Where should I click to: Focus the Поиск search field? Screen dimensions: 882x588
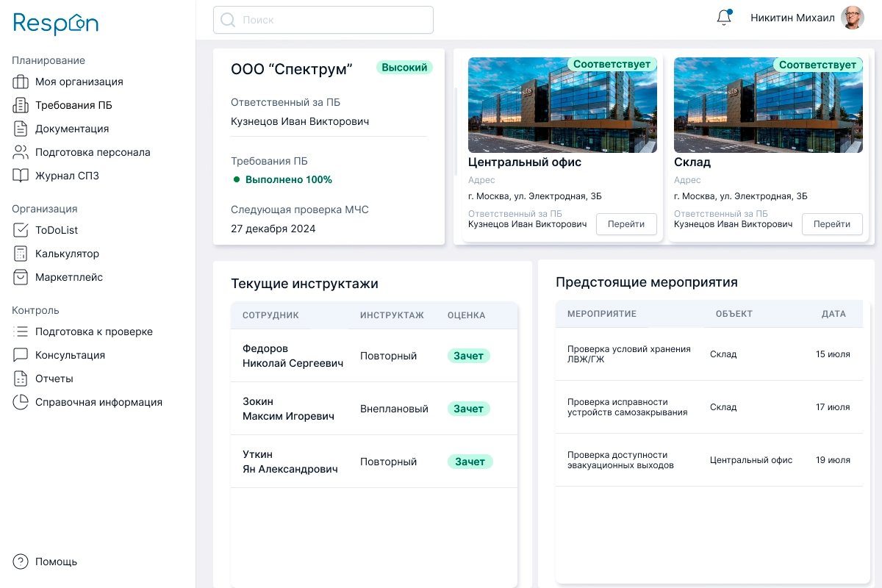(323, 20)
